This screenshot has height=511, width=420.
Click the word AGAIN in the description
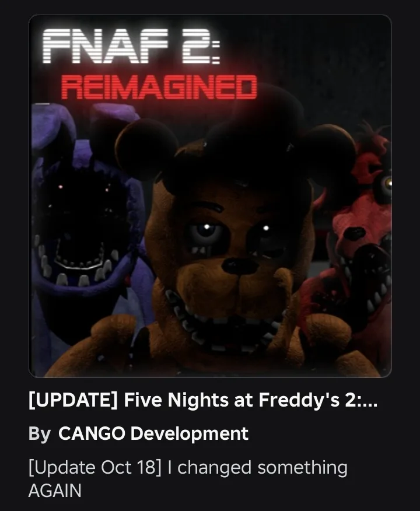[x=55, y=491]
